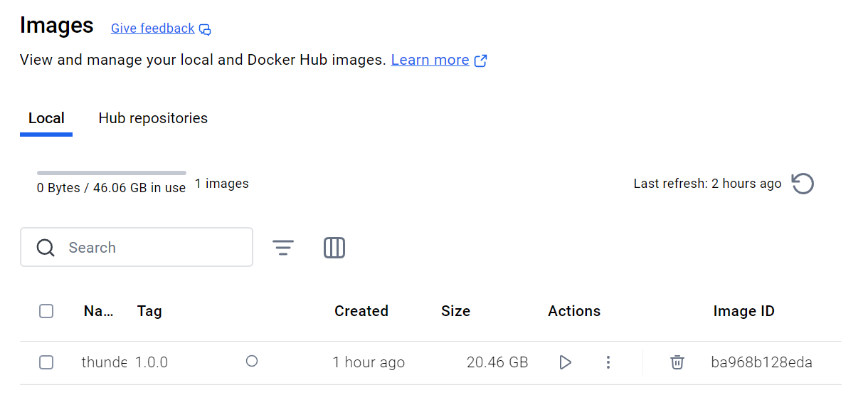The image size is (868, 410).
Task: Click the search magnifier icon
Action: pyautogui.click(x=46, y=247)
